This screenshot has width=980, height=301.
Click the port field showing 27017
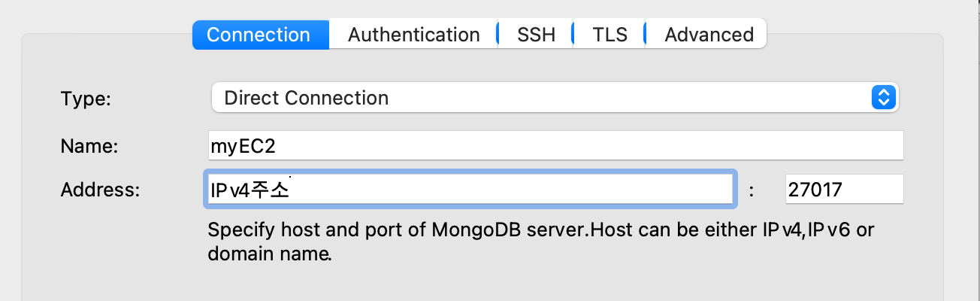[844, 189]
